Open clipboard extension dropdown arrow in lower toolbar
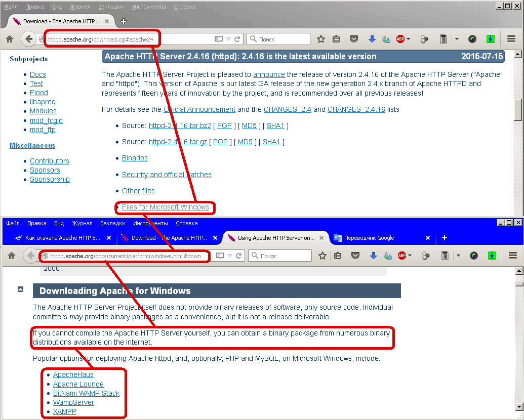Image resolution: width=524 pixels, height=420 pixels. [x=459, y=256]
